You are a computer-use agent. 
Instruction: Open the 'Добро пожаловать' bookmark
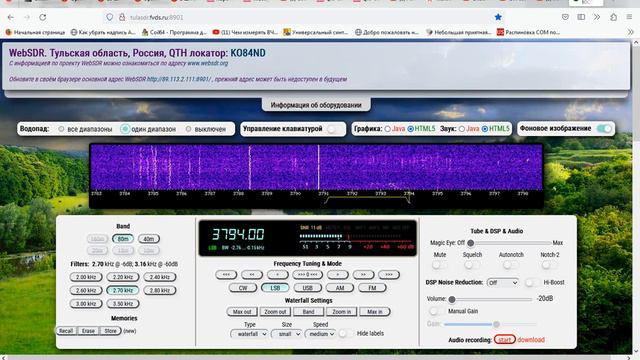[x=387, y=32]
